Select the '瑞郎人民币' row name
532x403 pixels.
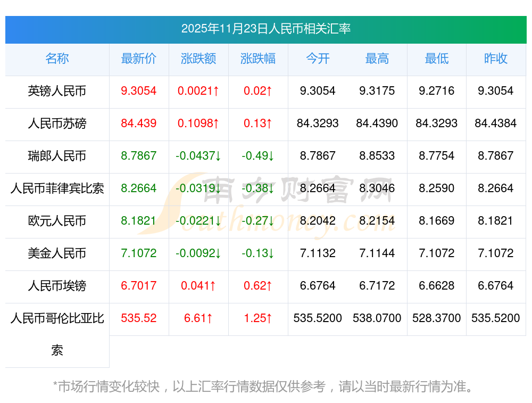click(57, 156)
